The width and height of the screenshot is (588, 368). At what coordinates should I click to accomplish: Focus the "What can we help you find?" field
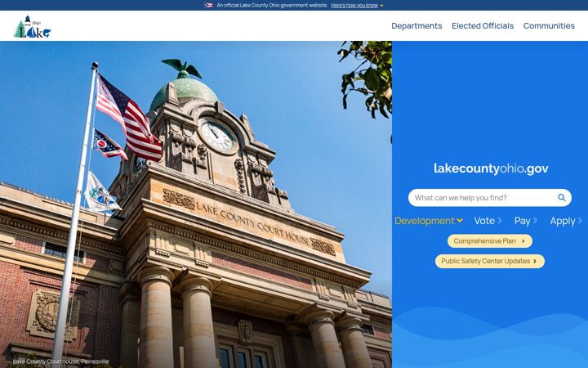(x=490, y=198)
